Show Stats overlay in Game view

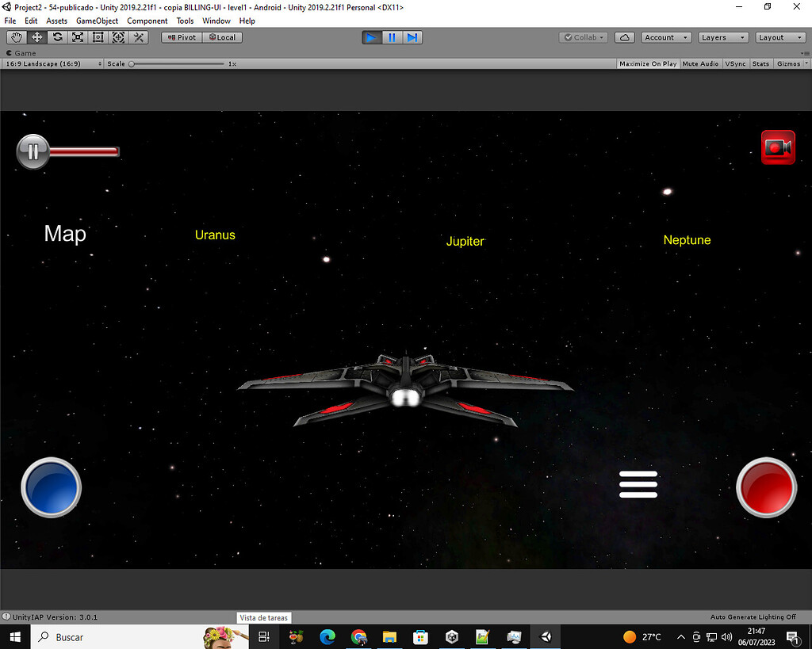click(x=760, y=63)
